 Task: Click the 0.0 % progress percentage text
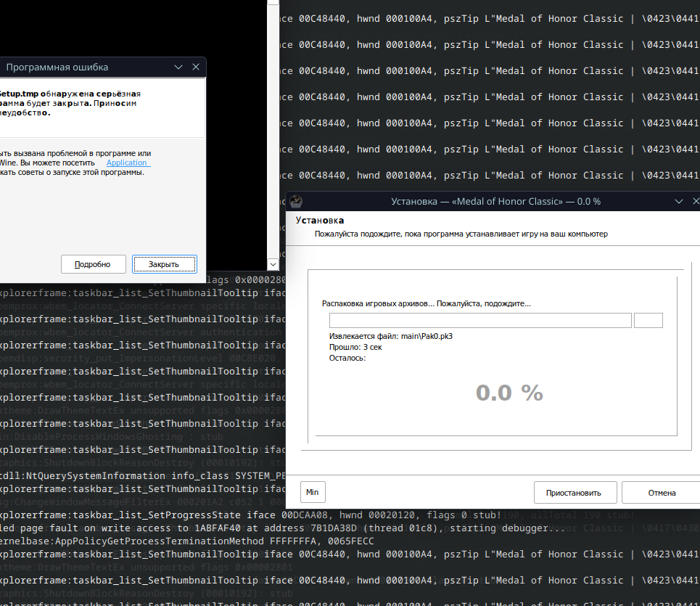coord(509,393)
